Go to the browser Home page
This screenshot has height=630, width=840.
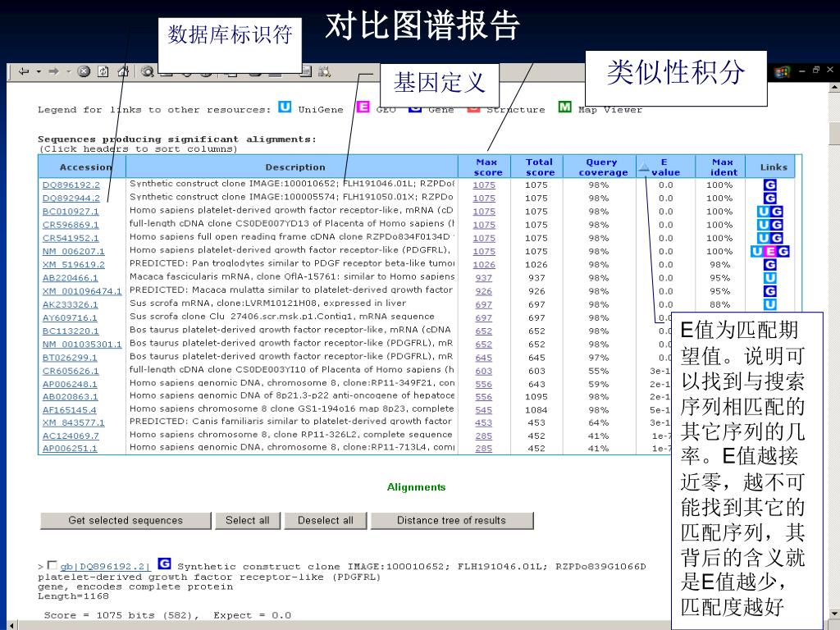tap(123, 71)
